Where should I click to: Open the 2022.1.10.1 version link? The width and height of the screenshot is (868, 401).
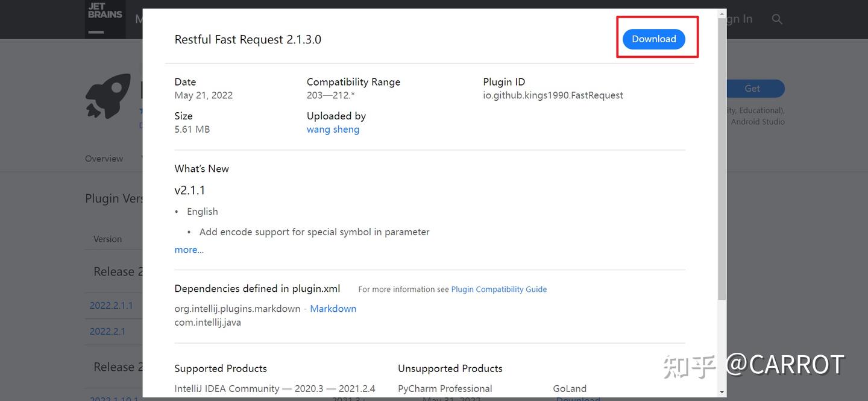[x=115, y=398]
